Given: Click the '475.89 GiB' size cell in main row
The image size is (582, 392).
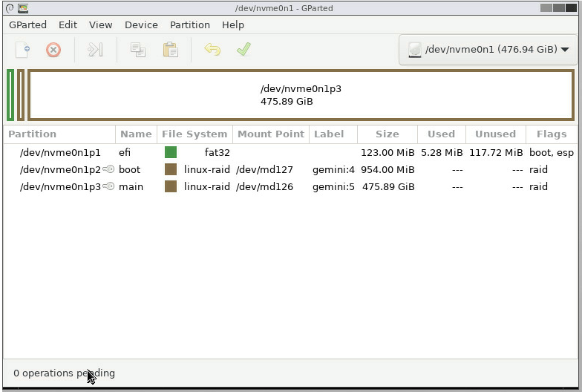Looking at the screenshot, I should pyautogui.click(x=388, y=186).
